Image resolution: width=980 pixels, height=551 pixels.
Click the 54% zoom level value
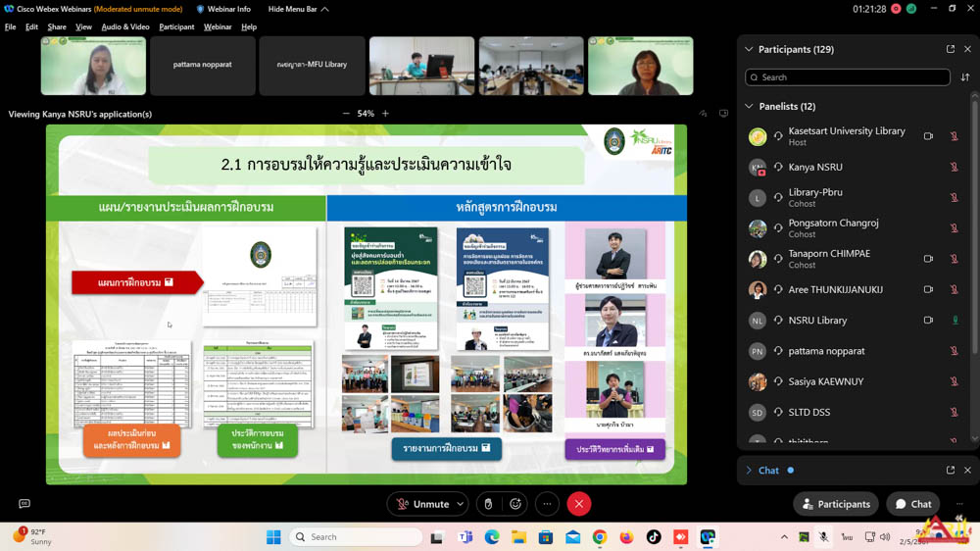coord(366,113)
